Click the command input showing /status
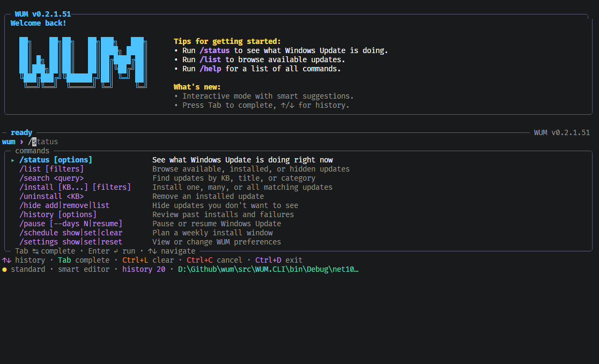 (x=43, y=142)
